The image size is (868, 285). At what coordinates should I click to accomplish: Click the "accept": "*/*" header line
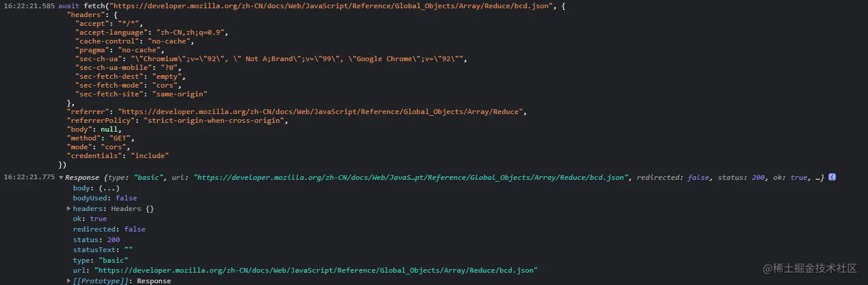point(109,23)
